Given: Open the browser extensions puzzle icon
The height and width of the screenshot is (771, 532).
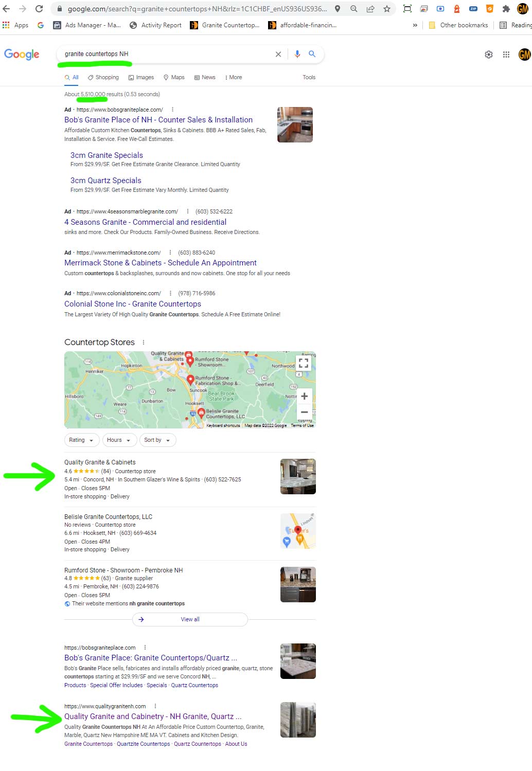Looking at the screenshot, I should point(506,9).
